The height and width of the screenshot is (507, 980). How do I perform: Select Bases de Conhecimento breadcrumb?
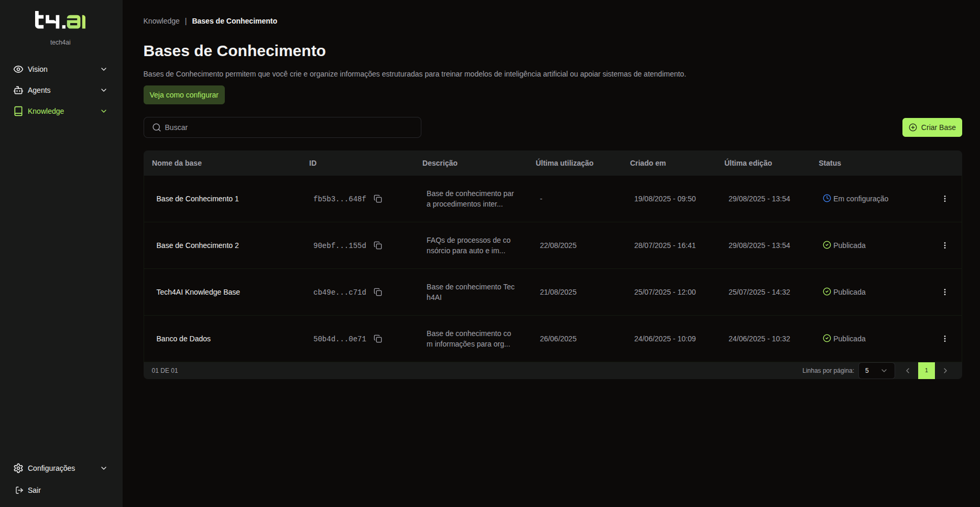[x=234, y=21]
